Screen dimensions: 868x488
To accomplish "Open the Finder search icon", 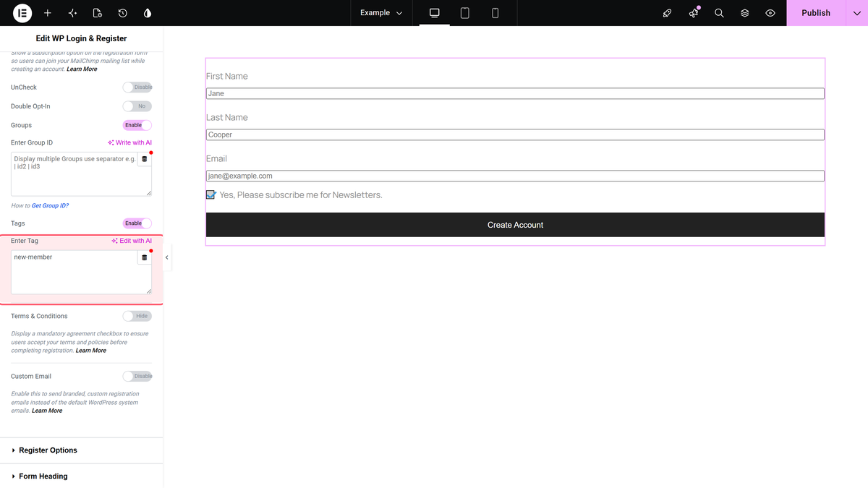I will pos(719,13).
